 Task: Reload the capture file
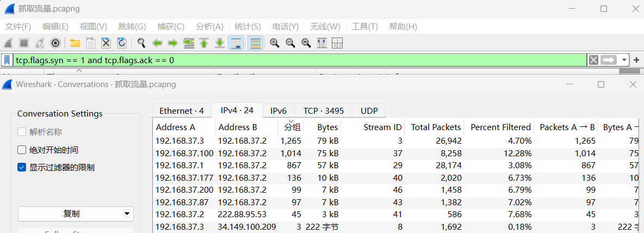122,43
